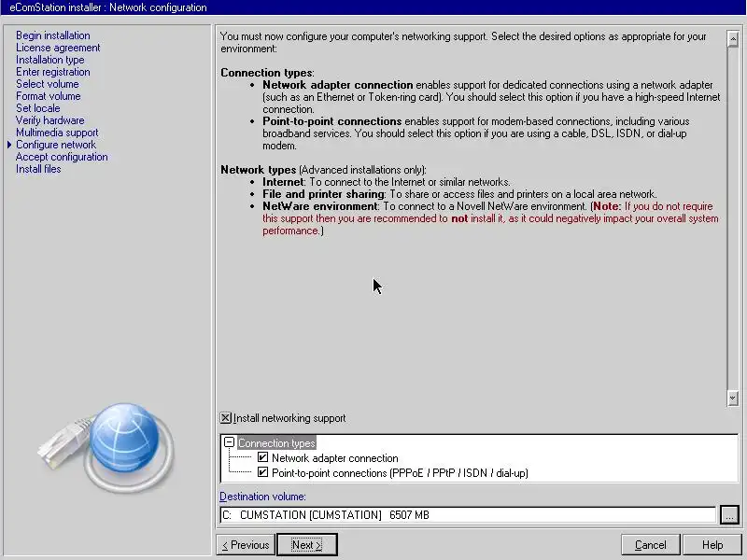
Task: Select Configure network step
Action: click(56, 145)
